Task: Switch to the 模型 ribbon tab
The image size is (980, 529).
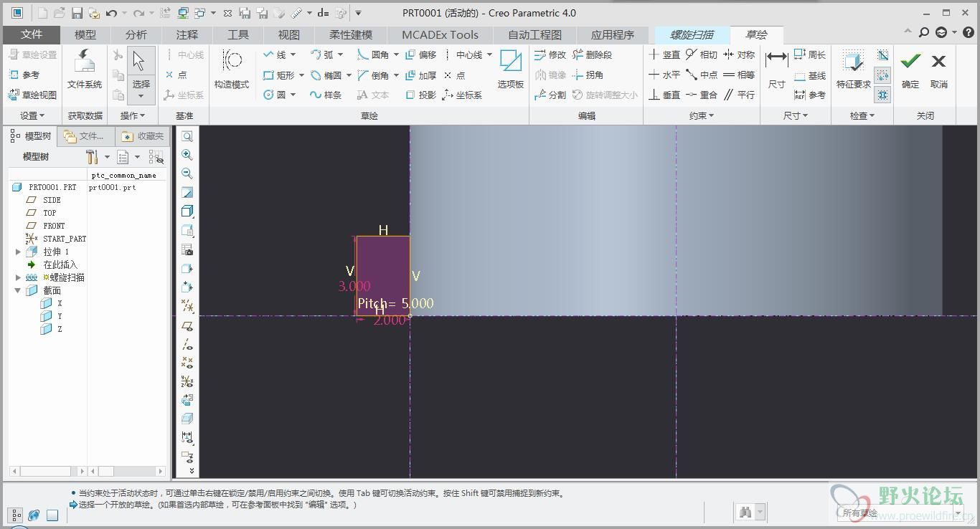Action: click(85, 34)
